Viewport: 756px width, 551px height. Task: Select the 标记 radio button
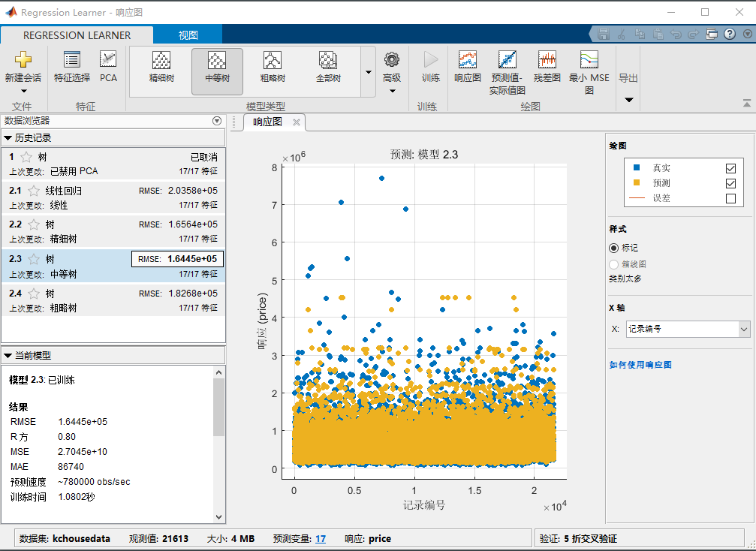click(614, 248)
